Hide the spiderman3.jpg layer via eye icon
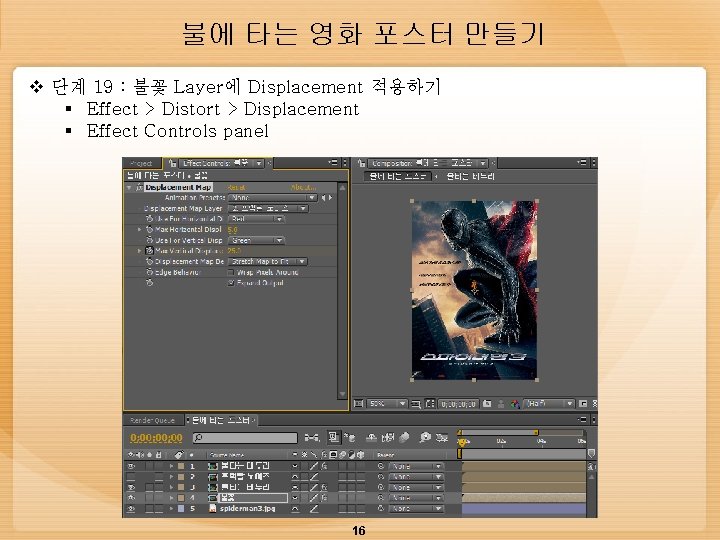The image size is (720, 540). pos(131,508)
